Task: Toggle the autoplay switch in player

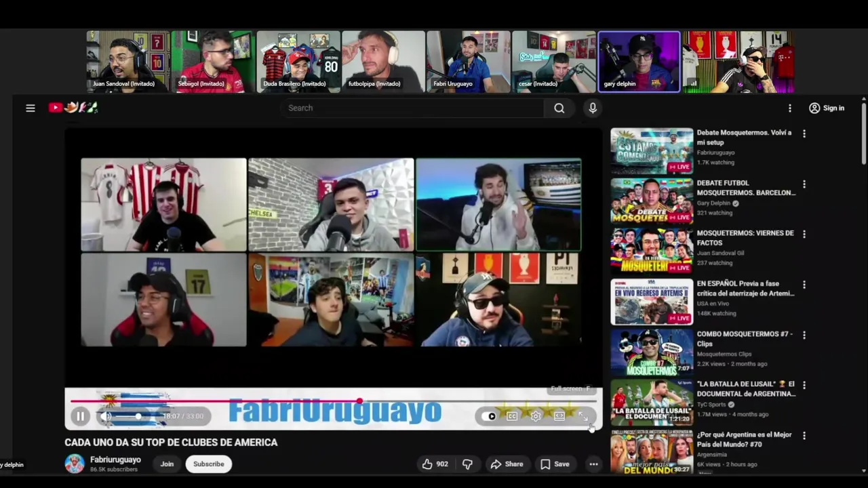Action: click(x=490, y=416)
